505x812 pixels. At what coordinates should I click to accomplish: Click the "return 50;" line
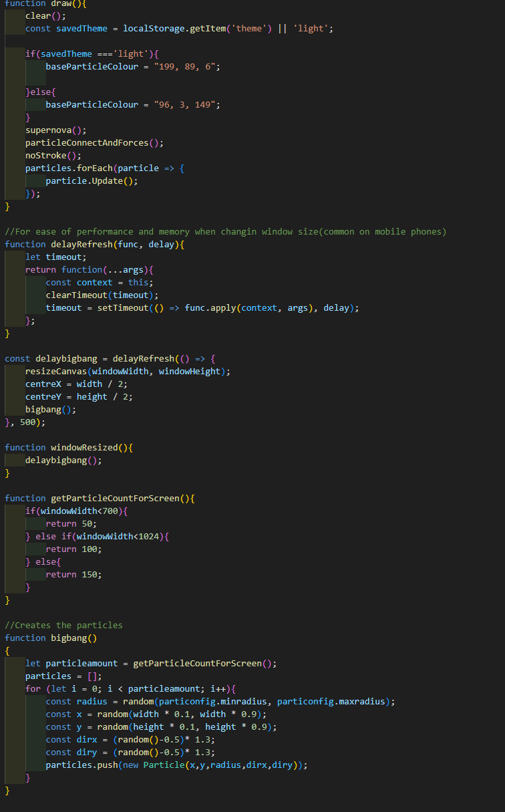click(x=71, y=524)
